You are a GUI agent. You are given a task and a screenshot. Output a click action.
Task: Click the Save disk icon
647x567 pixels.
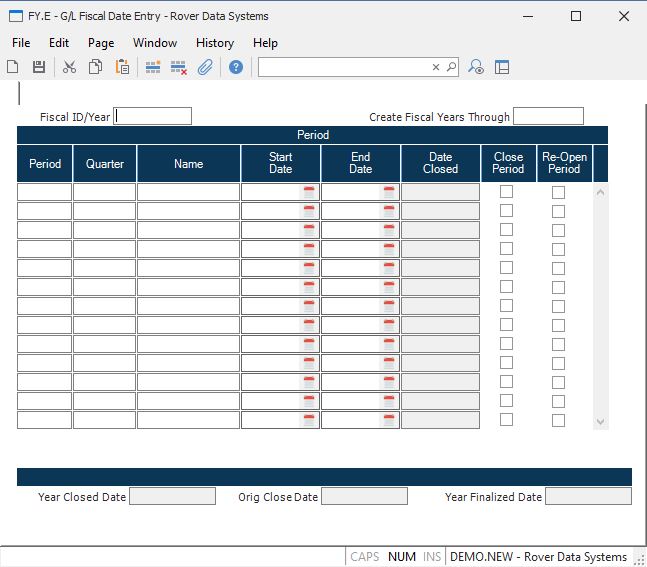pyautogui.click(x=39, y=67)
